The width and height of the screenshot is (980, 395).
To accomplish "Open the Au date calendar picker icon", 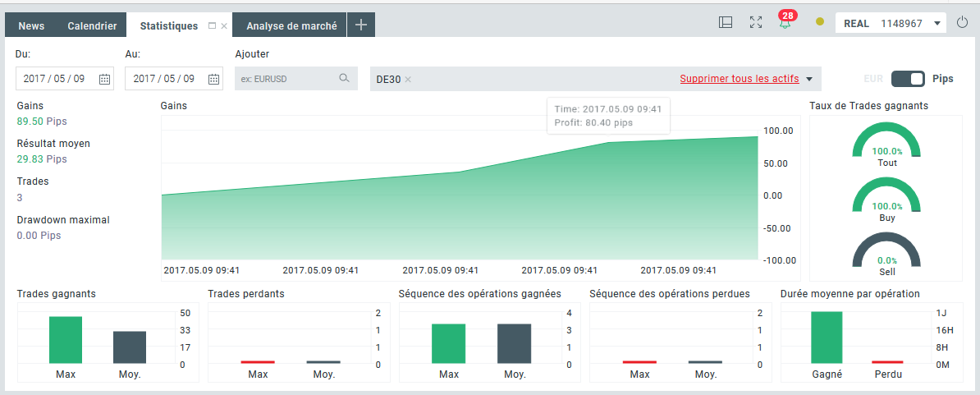I will pos(213,79).
